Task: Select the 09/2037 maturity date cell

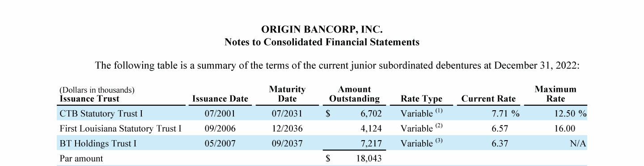Action: tap(287, 143)
